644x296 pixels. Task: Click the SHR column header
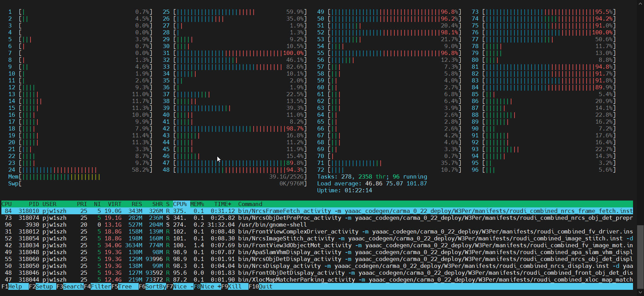[158, 204]
